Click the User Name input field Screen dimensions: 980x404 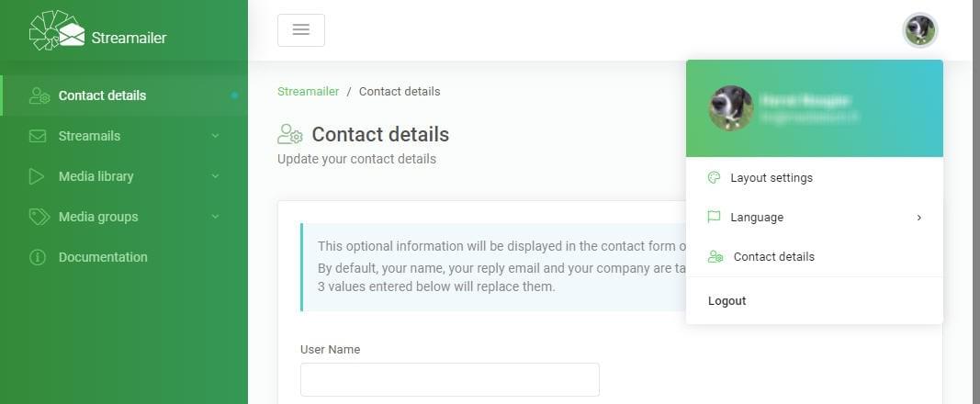point(449,379)
